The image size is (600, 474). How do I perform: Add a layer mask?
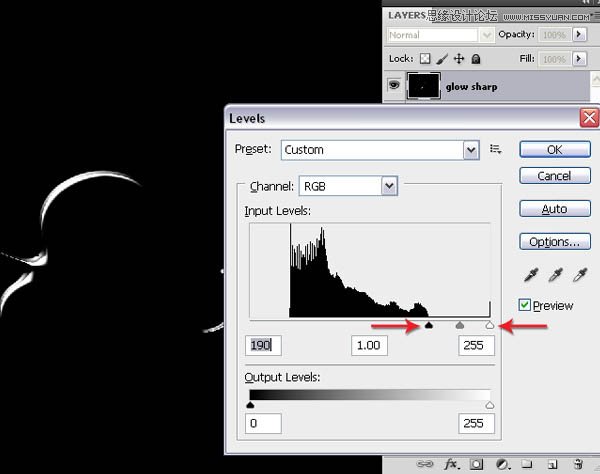click(476, 464)
